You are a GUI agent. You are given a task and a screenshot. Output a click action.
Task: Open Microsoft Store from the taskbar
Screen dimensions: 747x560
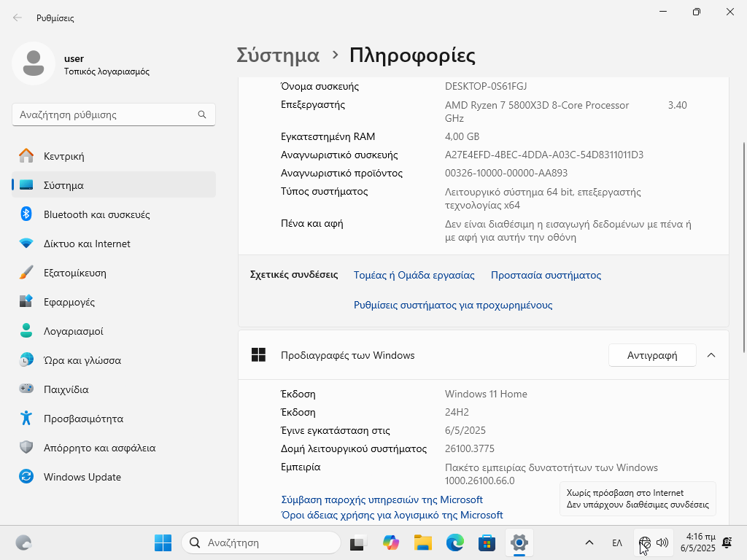click(487, 542)
